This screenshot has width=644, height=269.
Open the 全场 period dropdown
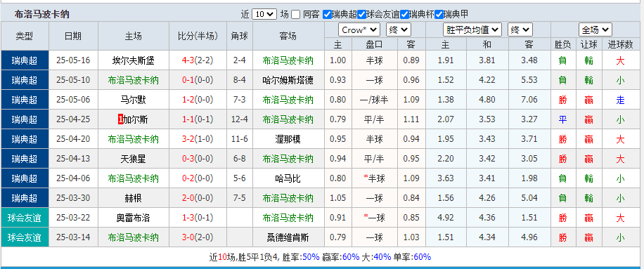pyautogui.click(x=595, y=30)
